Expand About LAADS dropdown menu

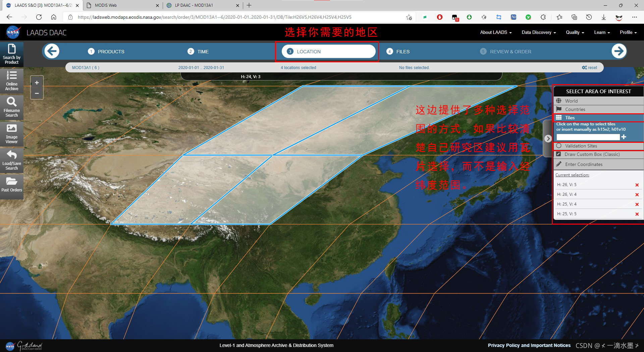[496, 32]
